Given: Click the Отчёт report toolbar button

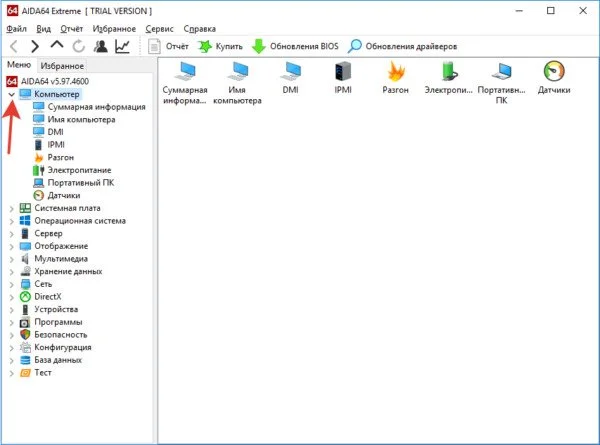Looking at the screenshot, I should [x=168, y=47].
